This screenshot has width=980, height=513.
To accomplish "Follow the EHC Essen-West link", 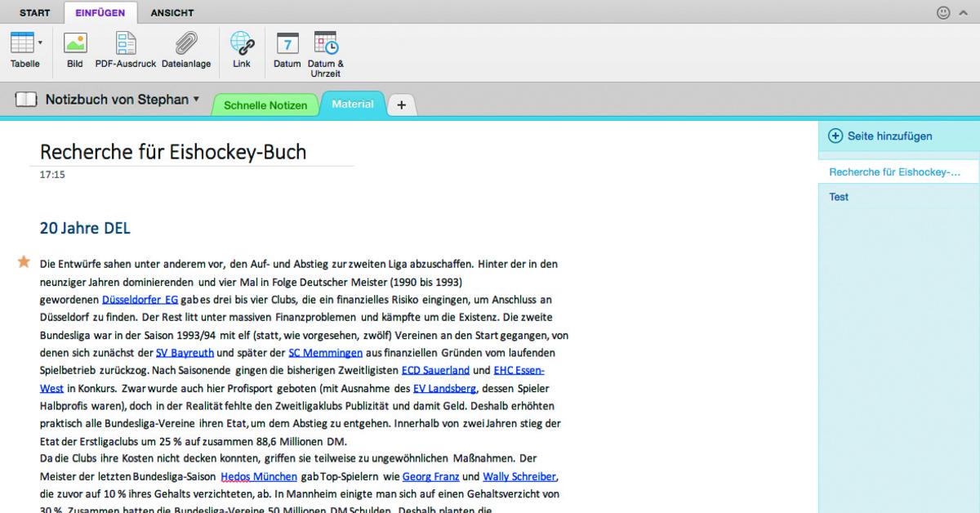I will (x=519, y=371).
